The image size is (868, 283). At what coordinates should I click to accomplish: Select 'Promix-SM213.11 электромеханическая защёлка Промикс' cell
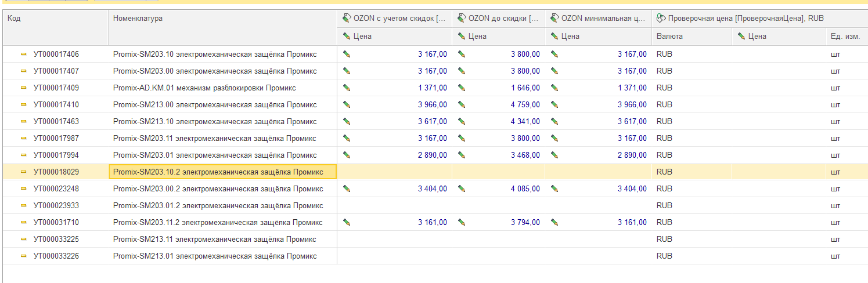pos(222,240)
